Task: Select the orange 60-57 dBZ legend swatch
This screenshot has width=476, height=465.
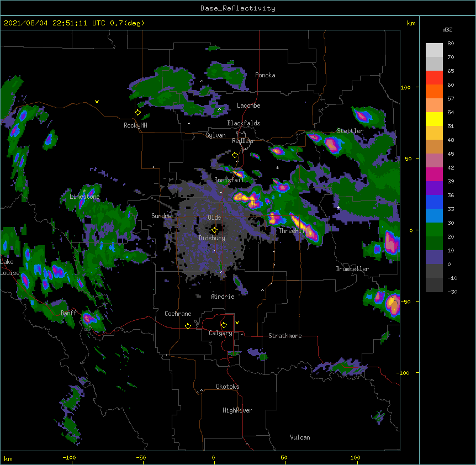Action: (434, 91)
